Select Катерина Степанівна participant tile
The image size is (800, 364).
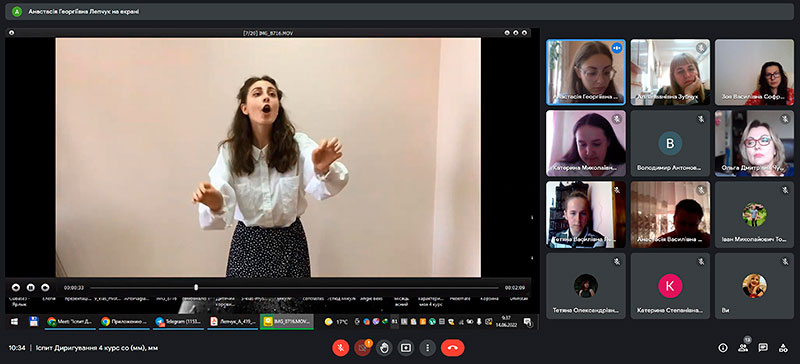point(670,286)
